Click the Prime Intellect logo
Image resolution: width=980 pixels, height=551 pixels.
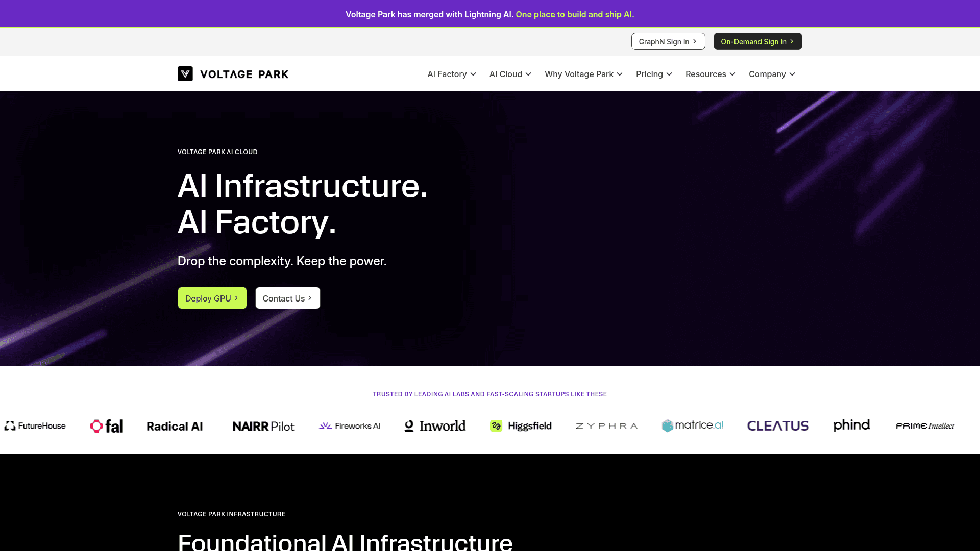925,426
